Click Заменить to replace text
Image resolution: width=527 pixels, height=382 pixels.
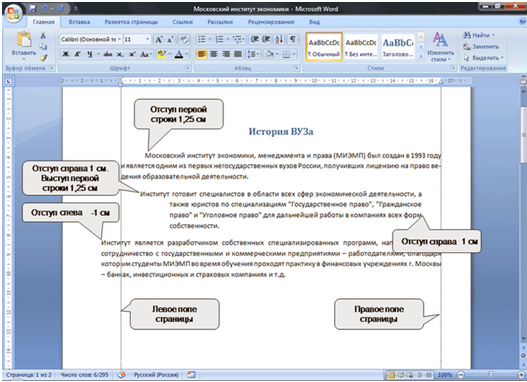click(481, 46)
